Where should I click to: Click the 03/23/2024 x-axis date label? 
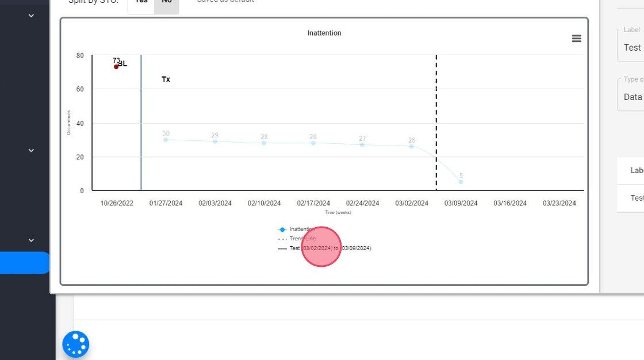559,203
